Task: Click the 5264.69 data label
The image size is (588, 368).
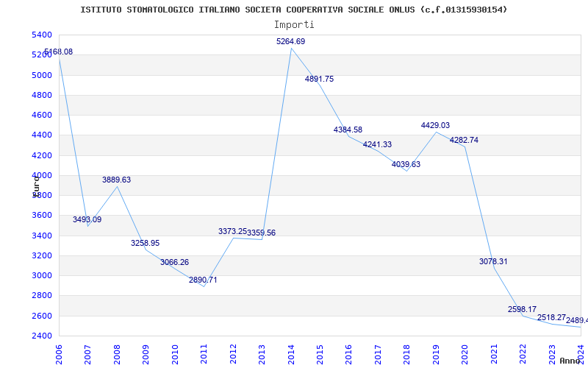Action: 290,42
